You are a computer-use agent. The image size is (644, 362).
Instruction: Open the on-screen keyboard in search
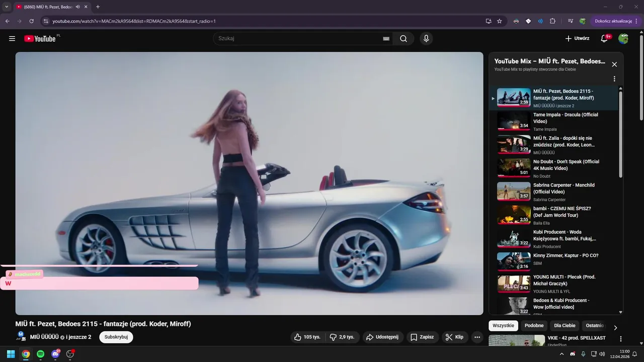pos(386,39)
